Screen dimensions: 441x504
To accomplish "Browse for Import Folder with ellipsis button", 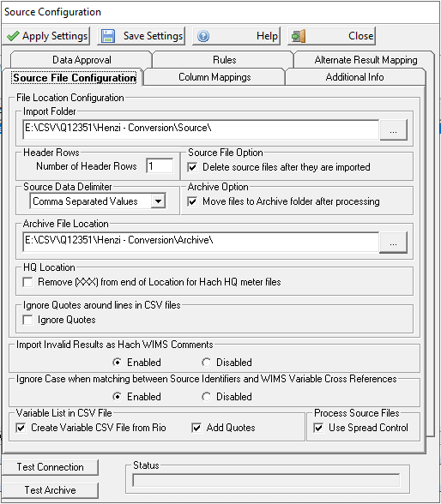I will coord(393,130).
